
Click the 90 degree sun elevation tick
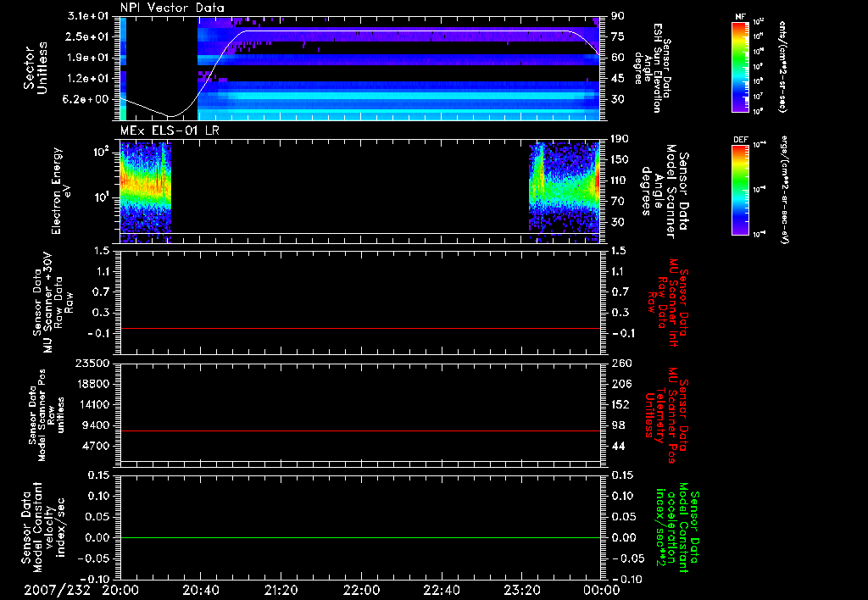618,16
